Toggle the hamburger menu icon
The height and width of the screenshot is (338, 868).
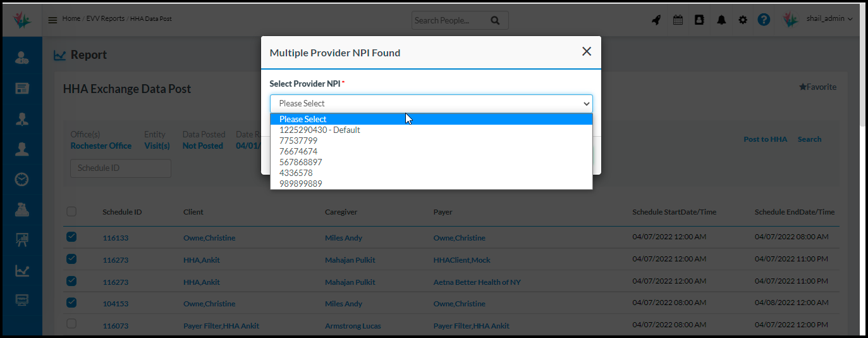click(x=52, y=20)
